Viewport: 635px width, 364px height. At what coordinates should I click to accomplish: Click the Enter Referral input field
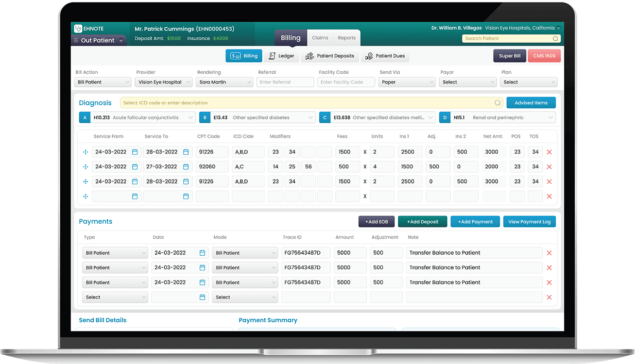pyautogui.click(x=285, y=82)
